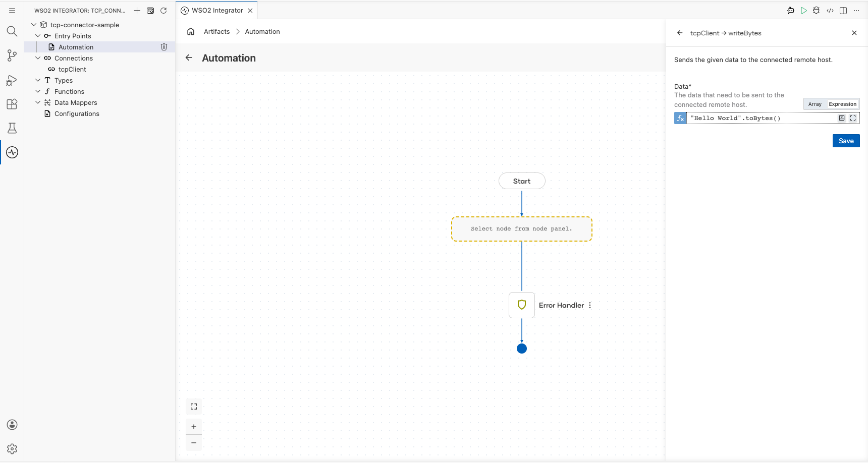Collapse the Connections section
This screenshot has width=868, height=463.
point(38,58)
